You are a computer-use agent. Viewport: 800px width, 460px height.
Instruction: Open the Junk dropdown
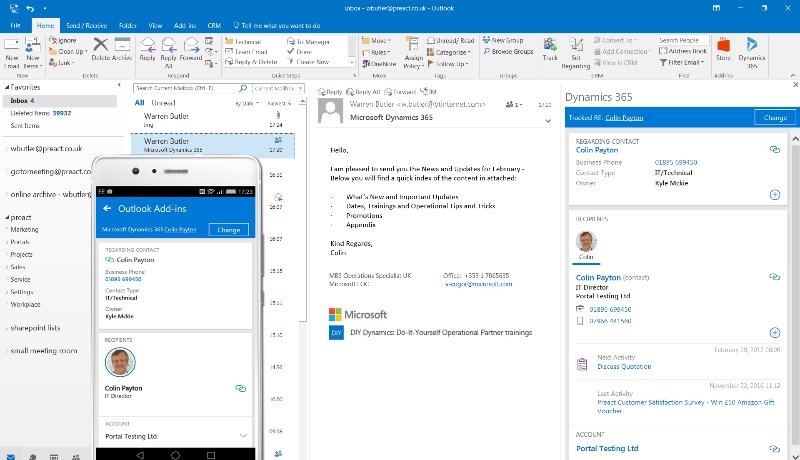(61, 63)
